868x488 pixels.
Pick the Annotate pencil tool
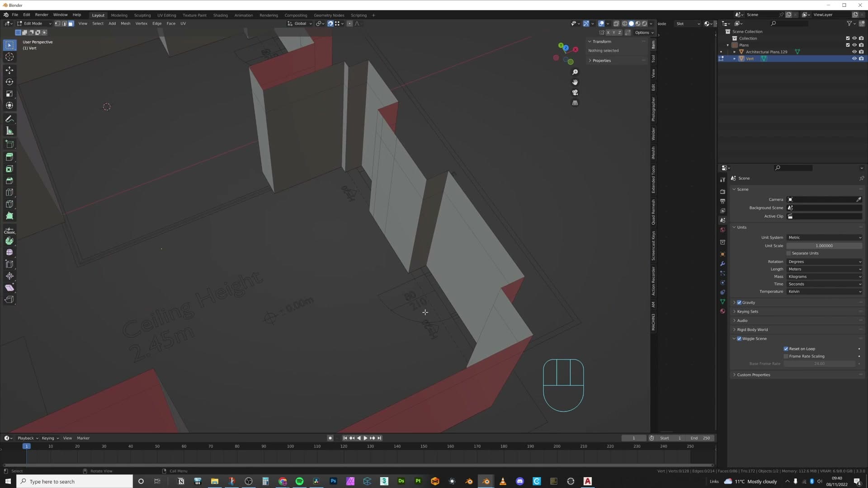9,119
